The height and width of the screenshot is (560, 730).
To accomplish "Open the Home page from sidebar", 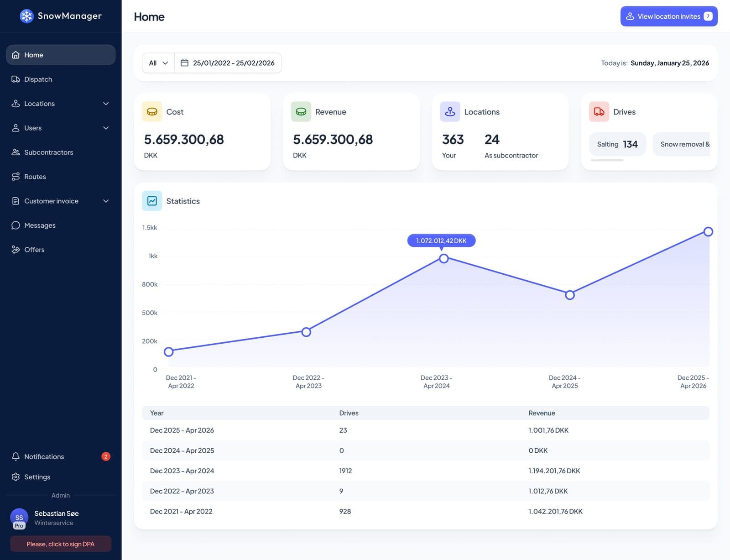I will tap(61, 55).
